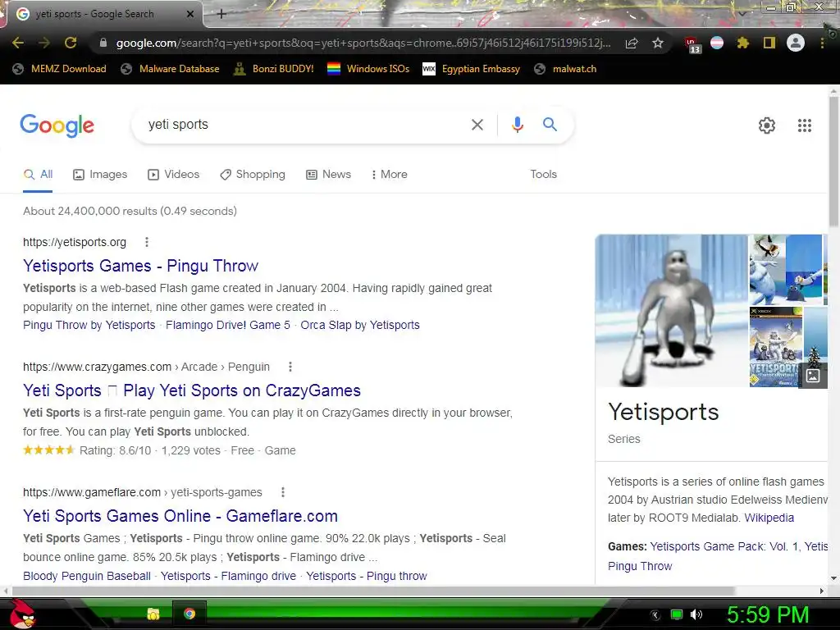Viewport: 840px width, 630px height.
Task: Close the yeti sports Google Search tab
Action: click(190, 14)
